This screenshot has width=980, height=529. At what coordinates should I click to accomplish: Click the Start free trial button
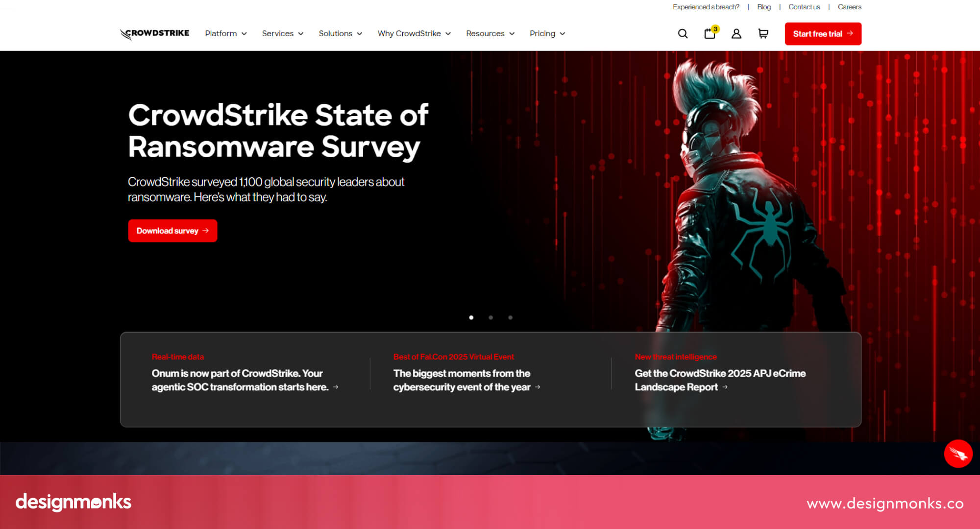click(x=823, y=34)
